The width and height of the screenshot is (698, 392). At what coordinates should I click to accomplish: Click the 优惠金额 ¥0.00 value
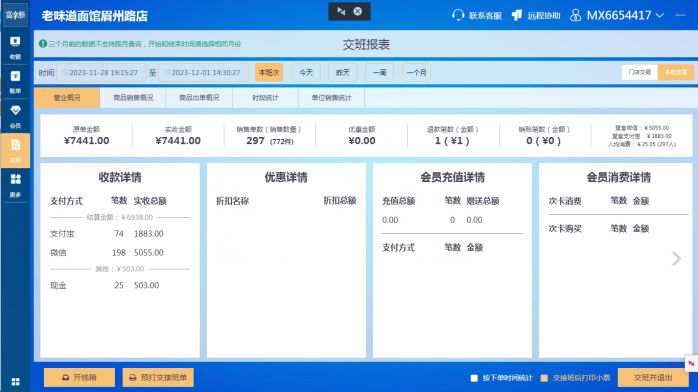(x=361, y=141)
